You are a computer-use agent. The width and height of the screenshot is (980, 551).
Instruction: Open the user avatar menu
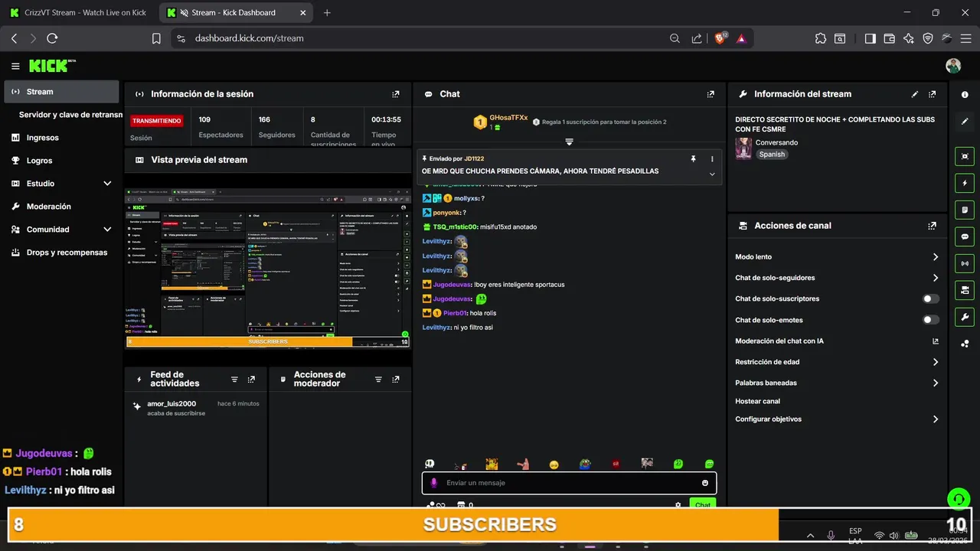point(953,66)
